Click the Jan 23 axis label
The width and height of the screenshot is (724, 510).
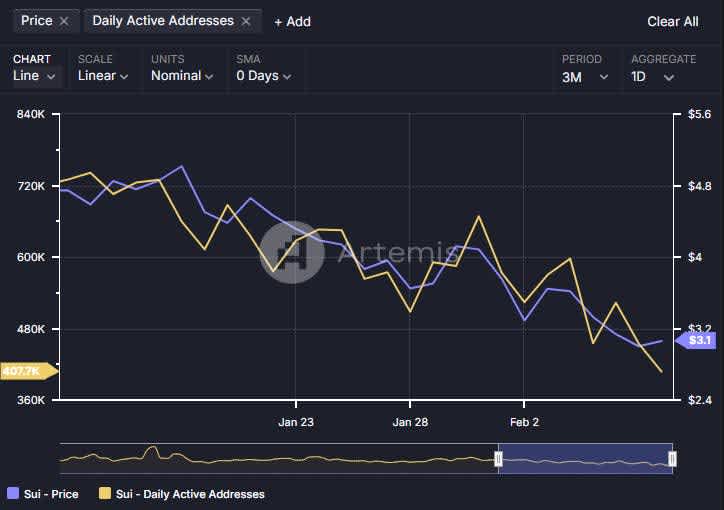296,422
